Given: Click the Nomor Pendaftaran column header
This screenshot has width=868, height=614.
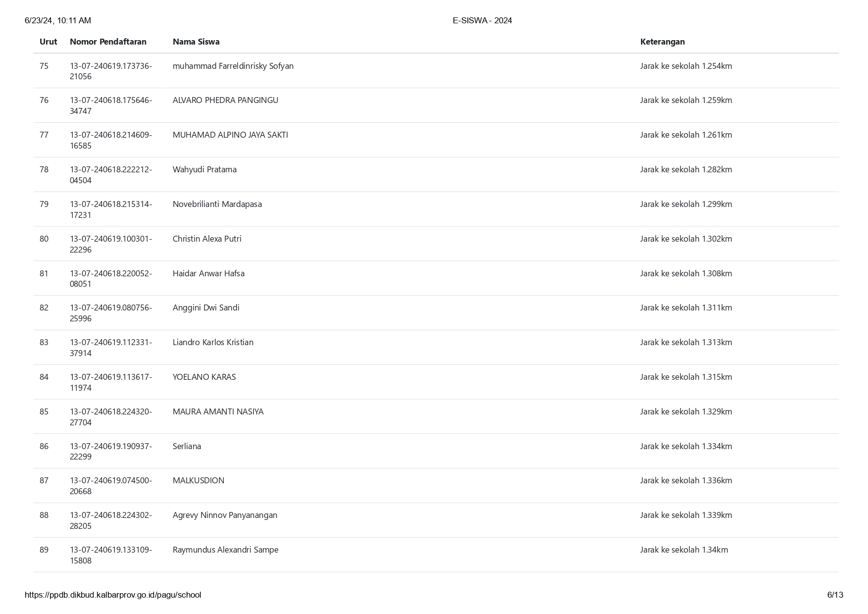Looking at the screenshot, I should (x=108, y=42).
